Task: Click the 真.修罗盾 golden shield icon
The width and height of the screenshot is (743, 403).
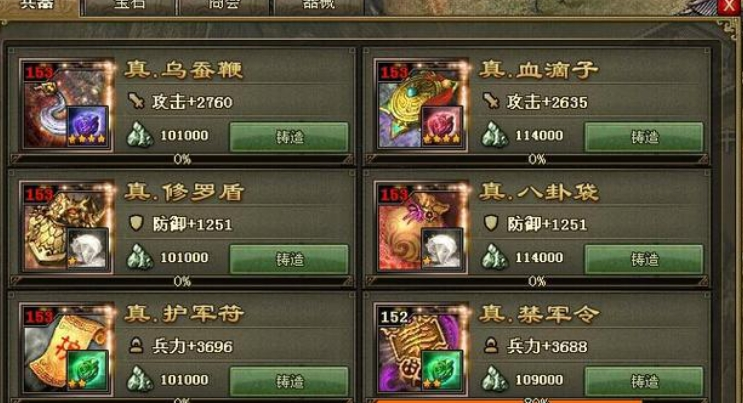Action: coord(66,227)
